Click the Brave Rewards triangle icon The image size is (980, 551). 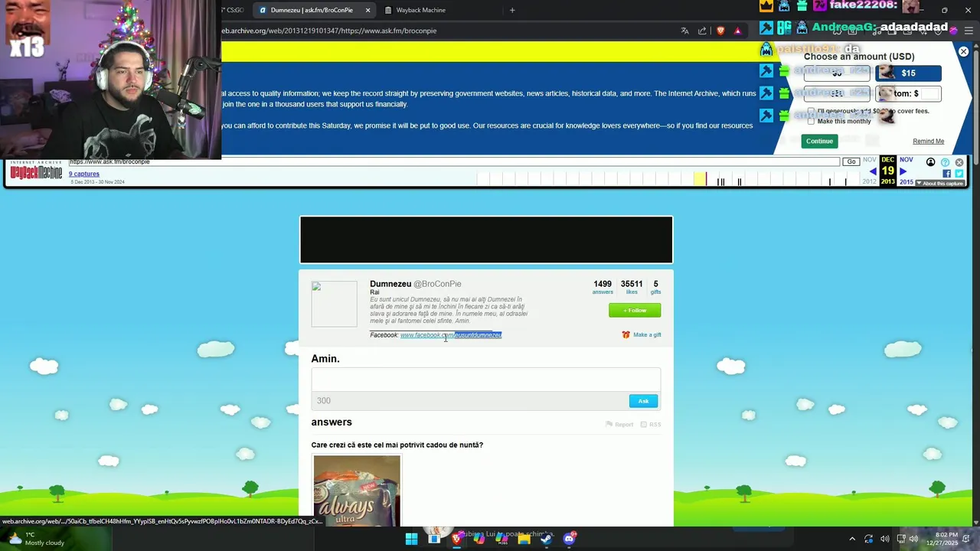[x=737, y=31]
